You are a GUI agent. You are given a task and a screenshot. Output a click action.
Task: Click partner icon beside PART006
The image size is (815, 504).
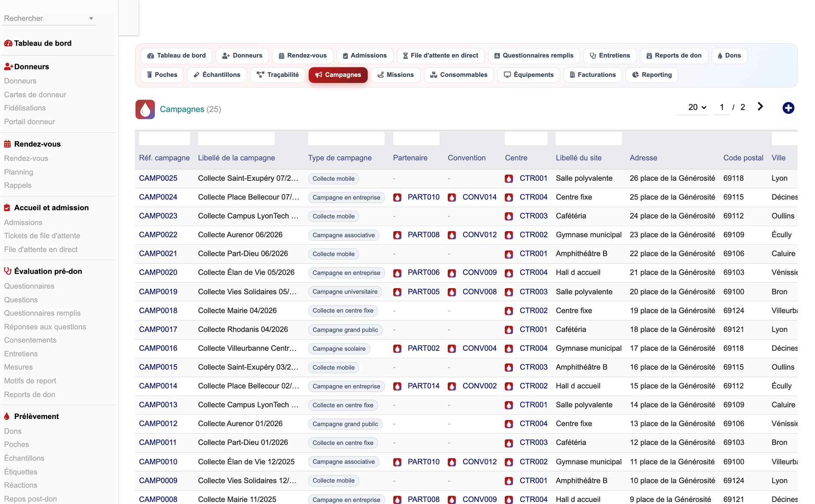(397, 273)
